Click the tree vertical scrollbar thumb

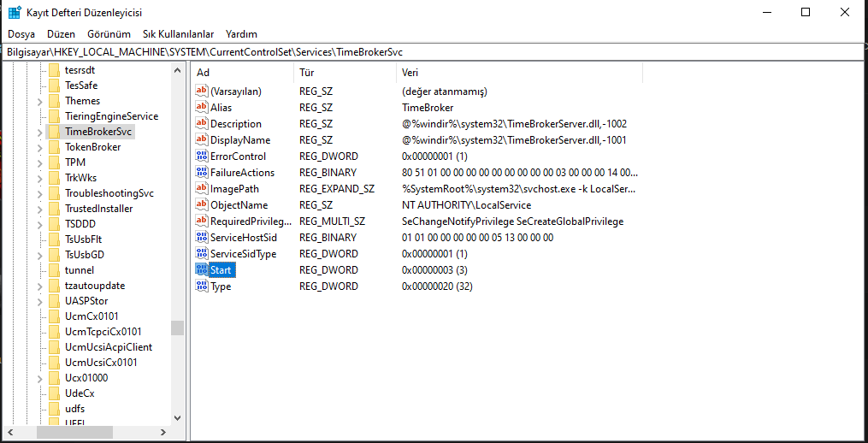[x=177, y=328]
